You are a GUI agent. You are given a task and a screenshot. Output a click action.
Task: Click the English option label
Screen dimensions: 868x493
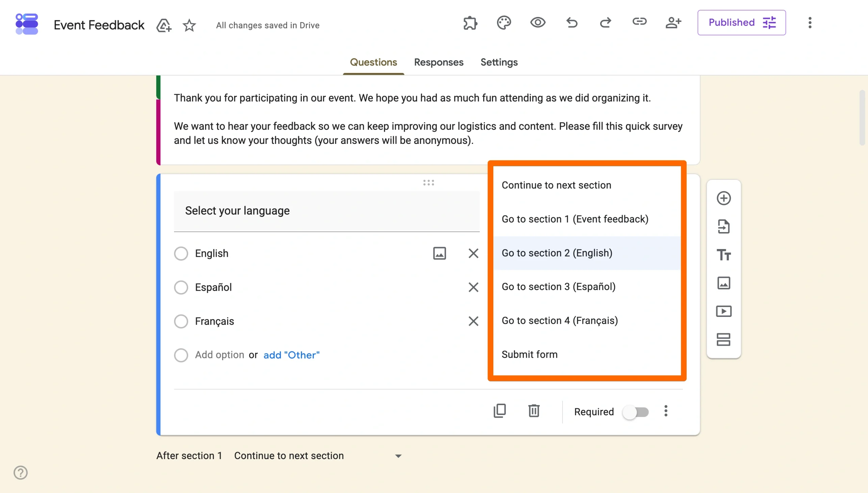click(212, 253)
